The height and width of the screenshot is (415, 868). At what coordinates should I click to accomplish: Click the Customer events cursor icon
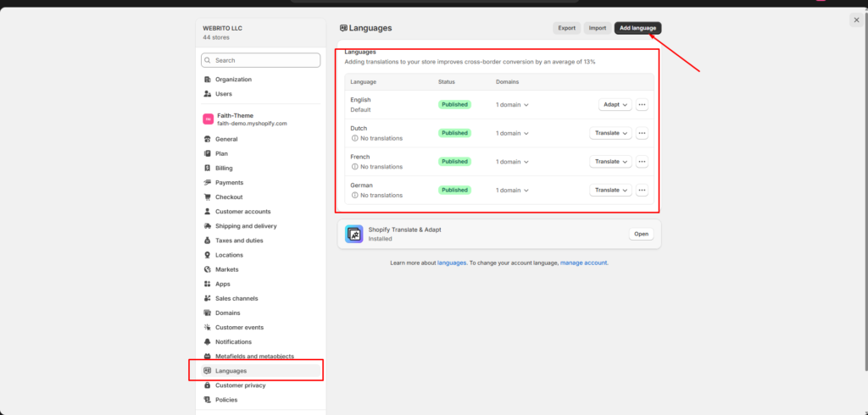tap(208, 327)
